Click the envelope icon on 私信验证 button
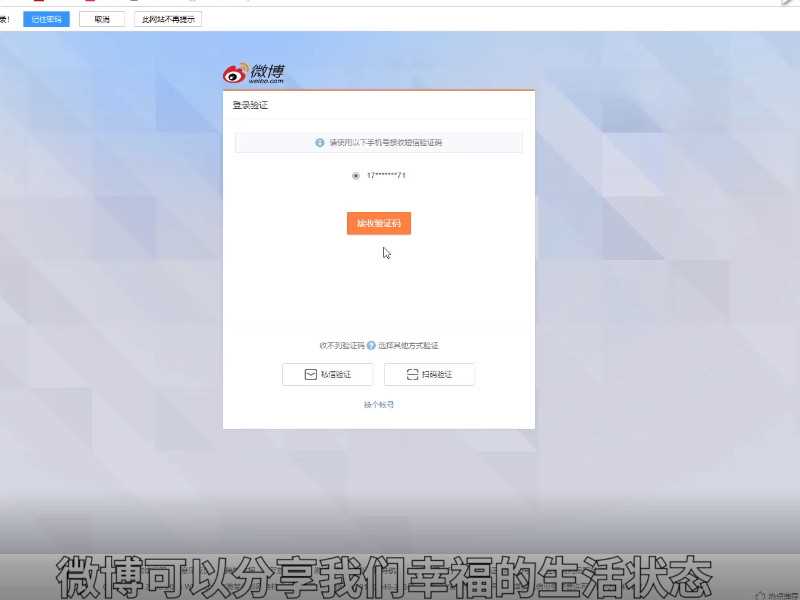 (x=312, y=374)
